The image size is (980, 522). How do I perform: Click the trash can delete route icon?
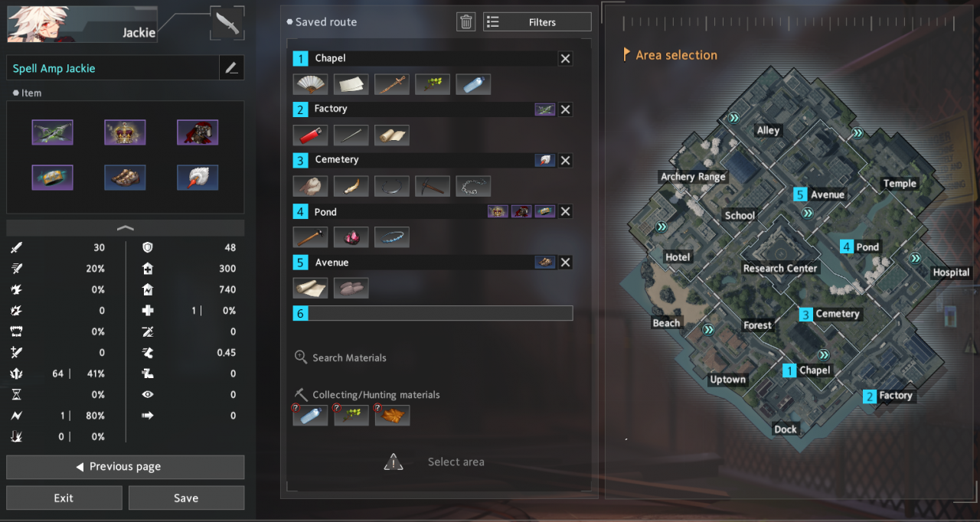pyautogui.click(x=466, y=22)
